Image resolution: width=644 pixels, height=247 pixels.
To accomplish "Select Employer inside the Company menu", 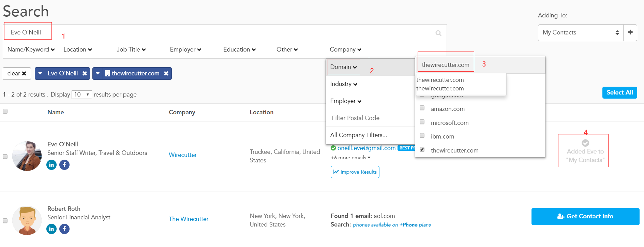I will [346, 101].
